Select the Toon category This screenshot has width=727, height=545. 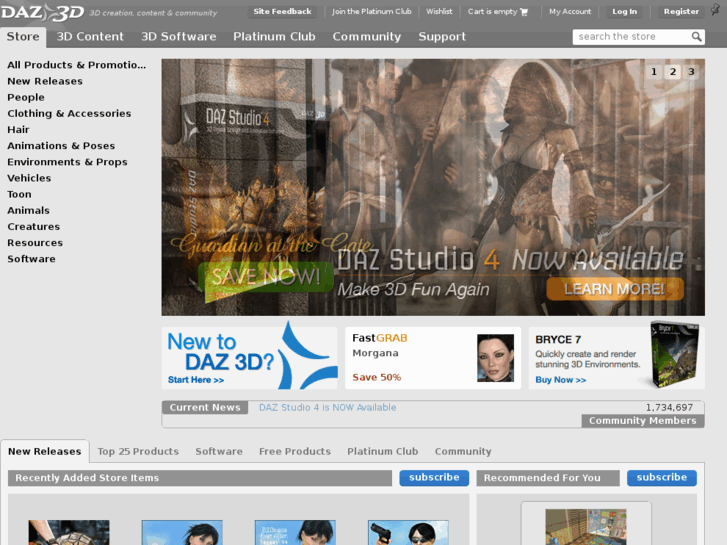point(19,194)
